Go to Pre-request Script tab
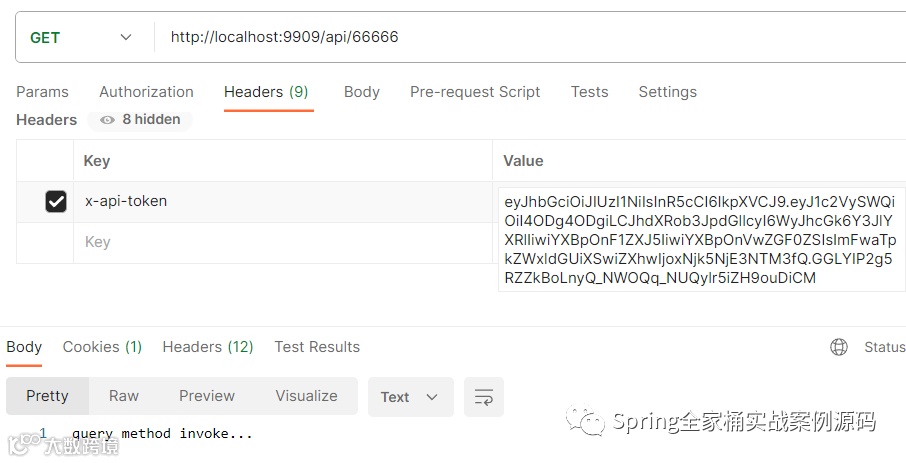 (x=475, y=92)
